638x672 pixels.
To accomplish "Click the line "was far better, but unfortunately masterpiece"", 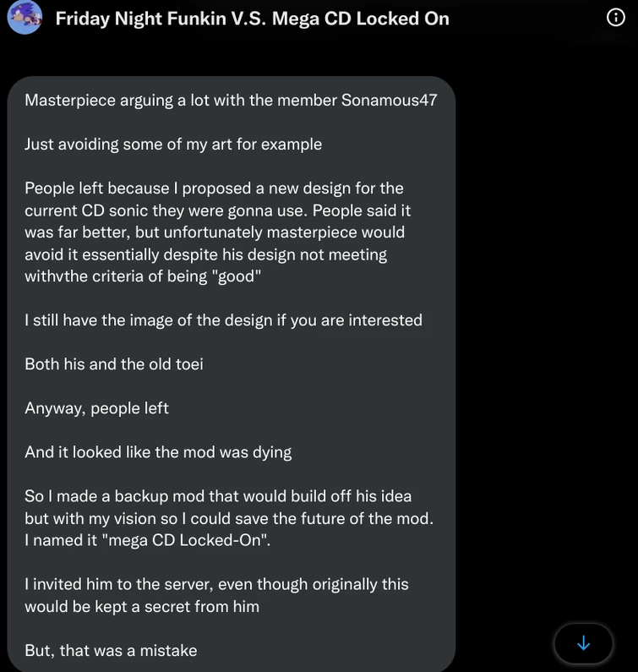I will [x=214, y=232].
